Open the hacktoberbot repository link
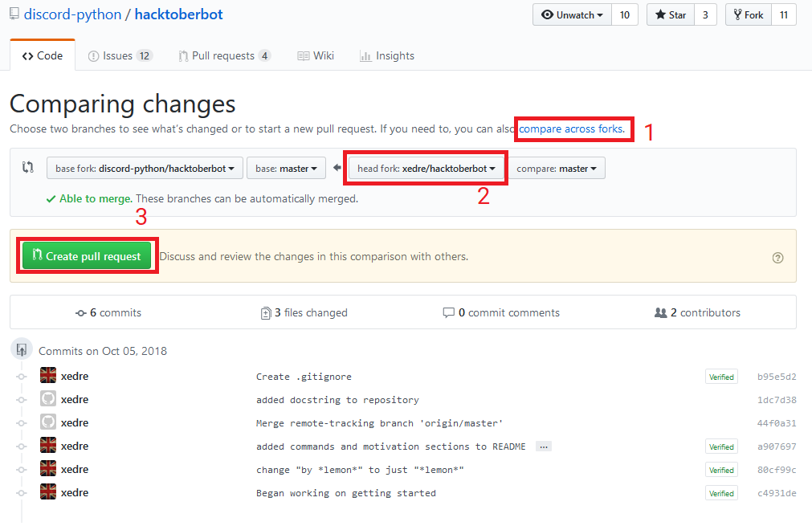812x526 pixels. pos(178,14)
